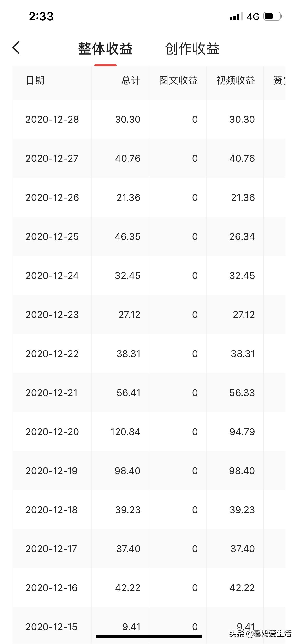Tap the 总计 column header
This screenshot has height=644, width=298.
131,80
